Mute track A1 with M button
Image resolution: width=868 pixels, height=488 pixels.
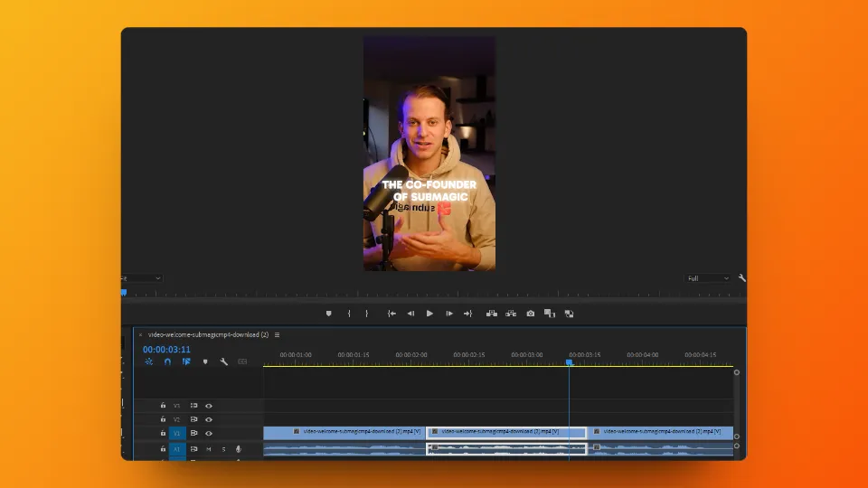[209, 449]
